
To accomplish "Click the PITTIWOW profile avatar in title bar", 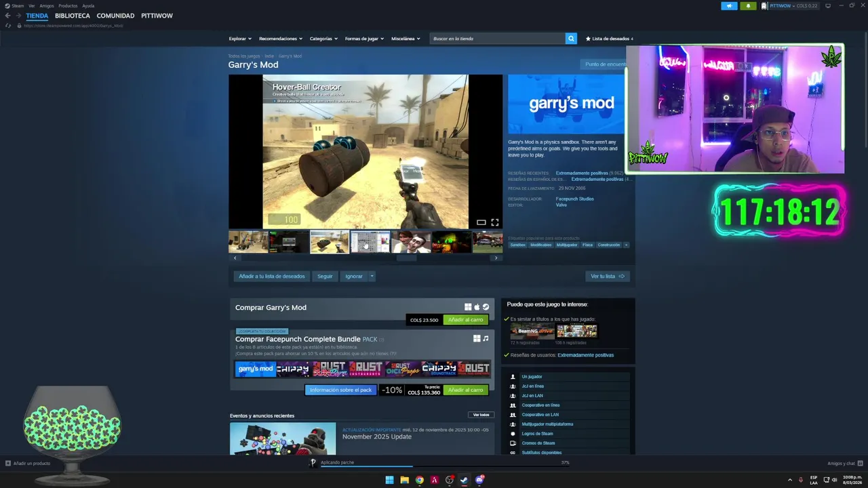I will (764, 5).
